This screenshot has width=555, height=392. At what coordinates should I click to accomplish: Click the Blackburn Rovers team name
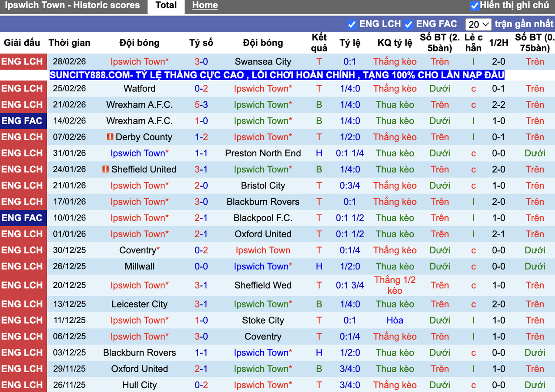coord(263,201)
